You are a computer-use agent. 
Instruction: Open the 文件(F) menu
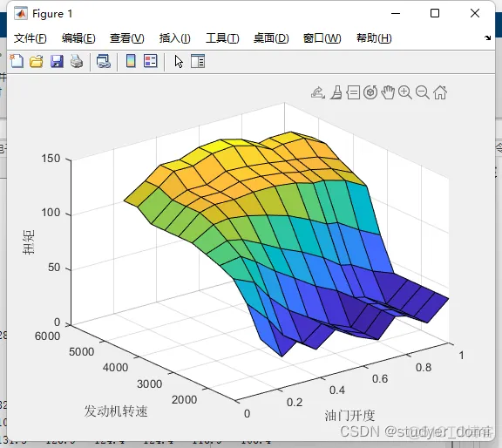tap(31, 38)
